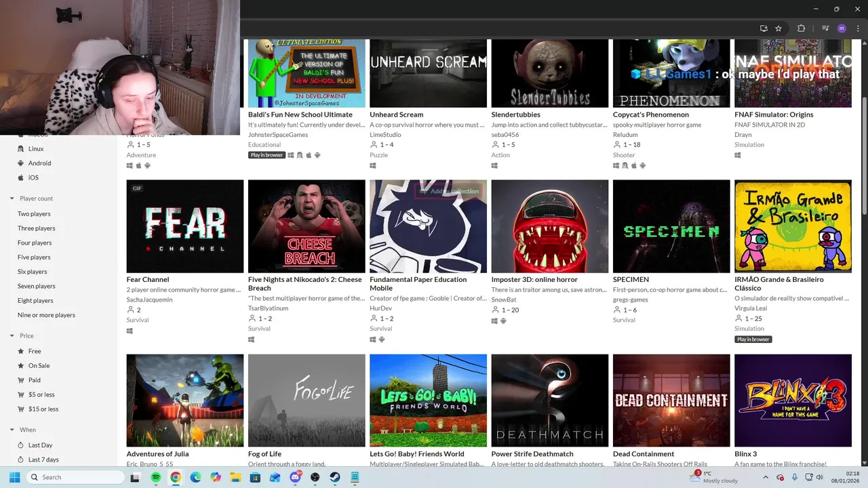Bookmark this page with the star icon
This screenshot has height=488, width=868.
point(778,28)
